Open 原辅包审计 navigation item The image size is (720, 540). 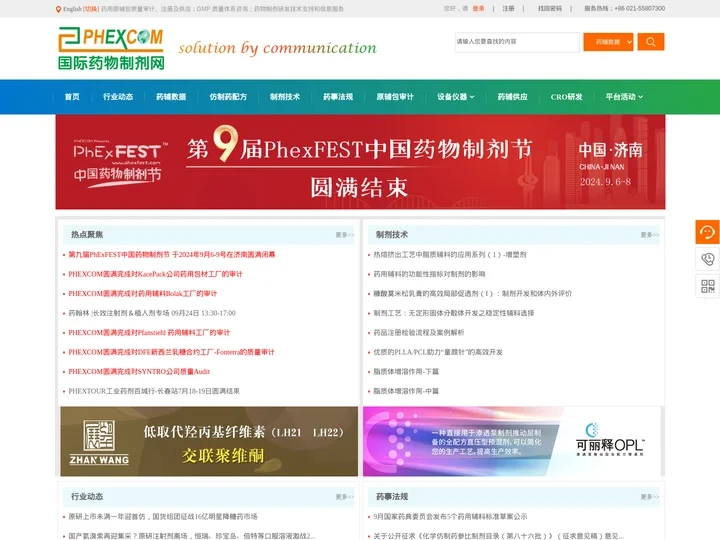tap(395, 97)
